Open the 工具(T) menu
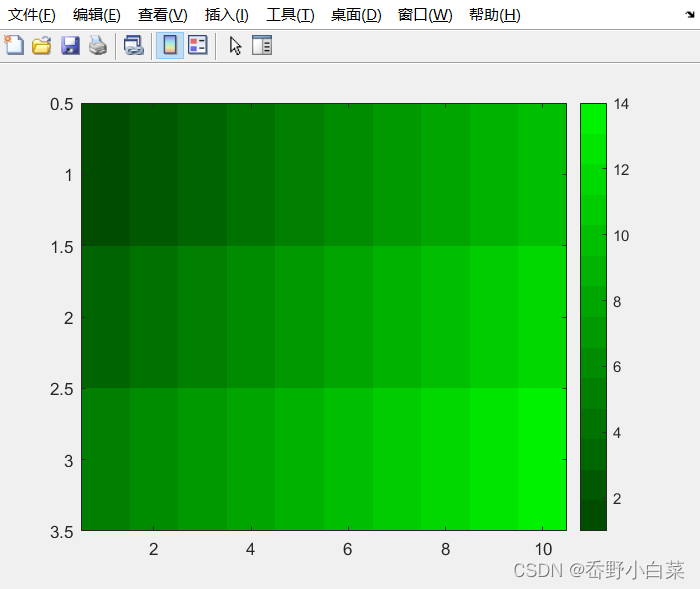Image resolution: width=700 pixels, height=589 pixels. (290, 15)
